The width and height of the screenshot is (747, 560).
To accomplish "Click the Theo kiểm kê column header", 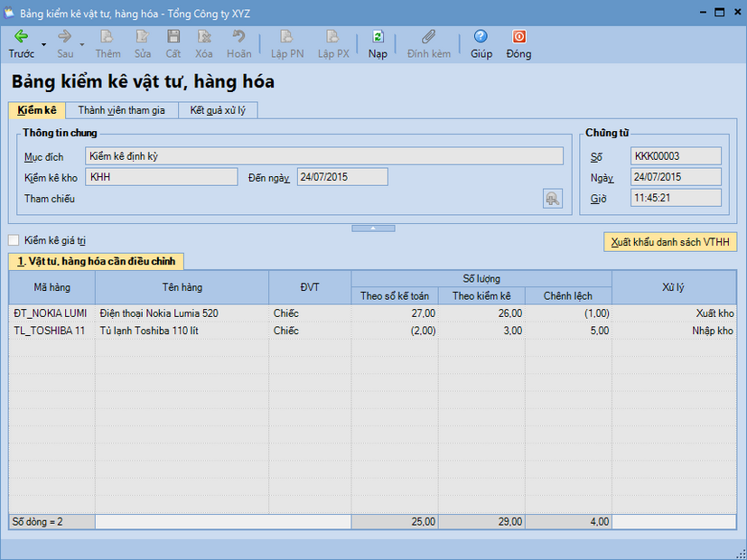I will coord(481,295).
